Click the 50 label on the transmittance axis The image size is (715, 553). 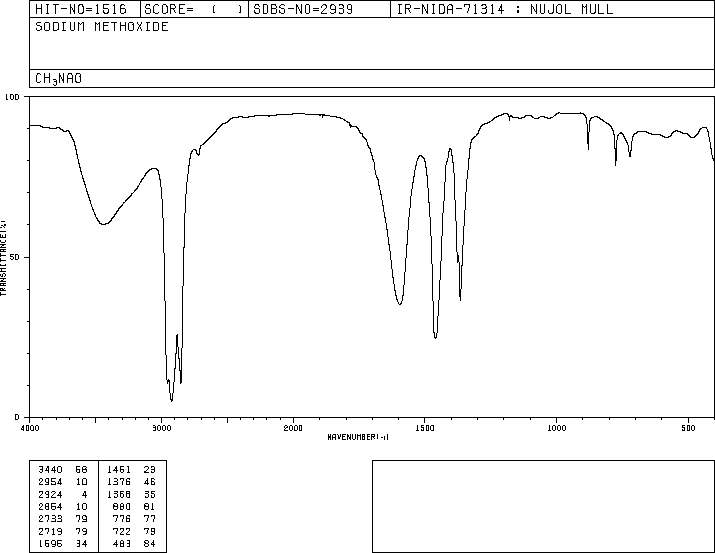(x=15, y=257)
